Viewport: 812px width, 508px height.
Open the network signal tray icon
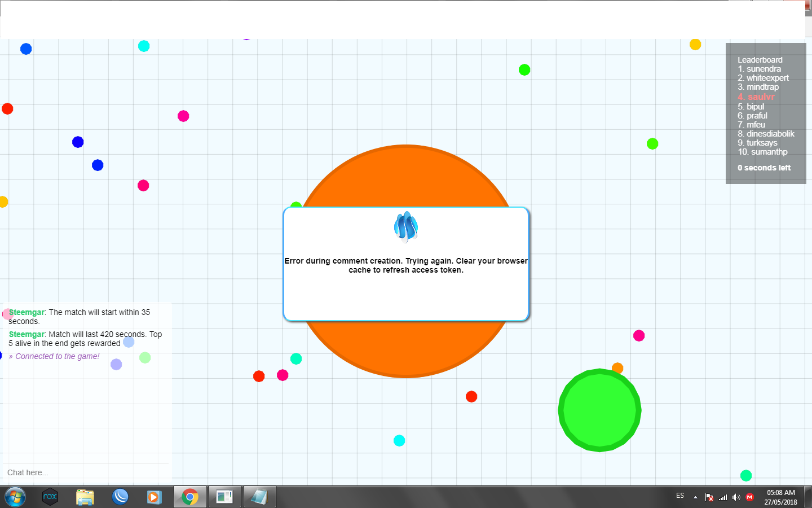pyautogui.click(x=723, y=497)
